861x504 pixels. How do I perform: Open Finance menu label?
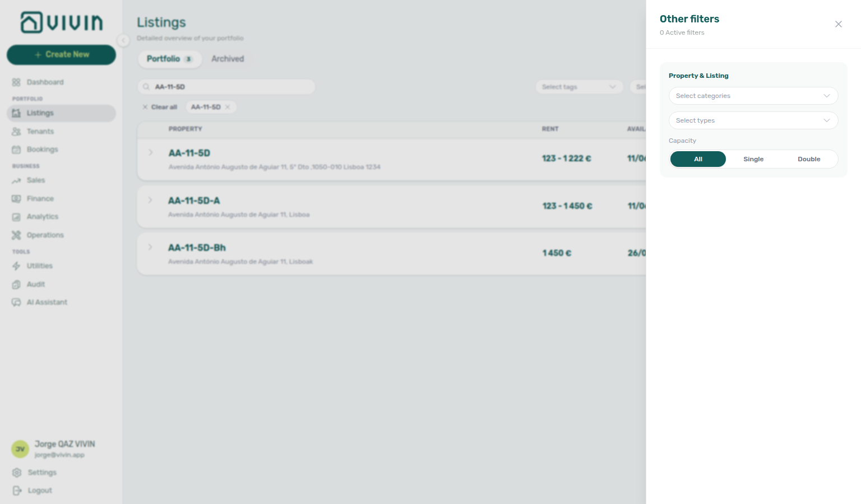(40, 199)
